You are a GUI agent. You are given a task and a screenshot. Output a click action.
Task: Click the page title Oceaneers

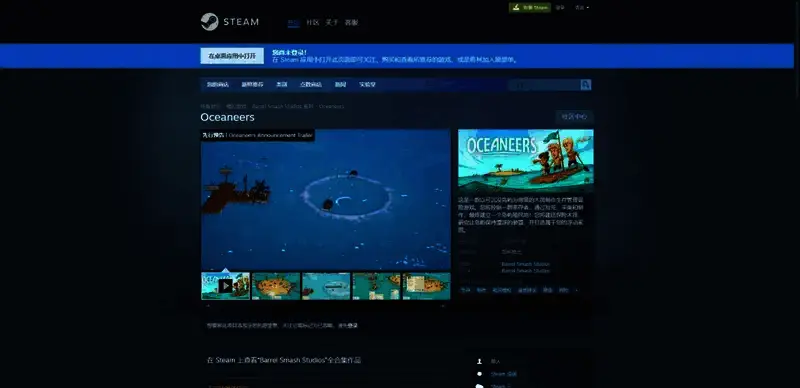pyautogui.click(x=227, y=117)
